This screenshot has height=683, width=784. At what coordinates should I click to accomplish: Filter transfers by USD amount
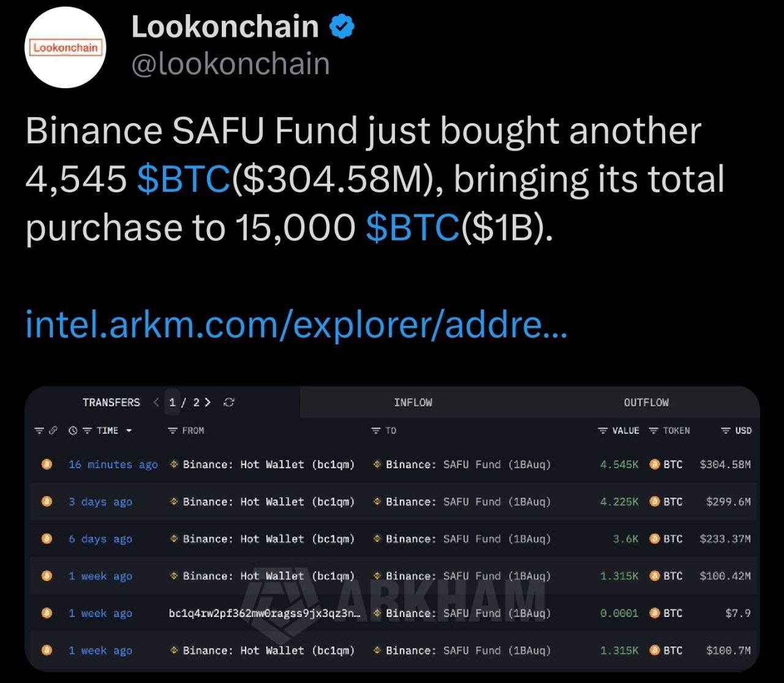click(726, 431)
